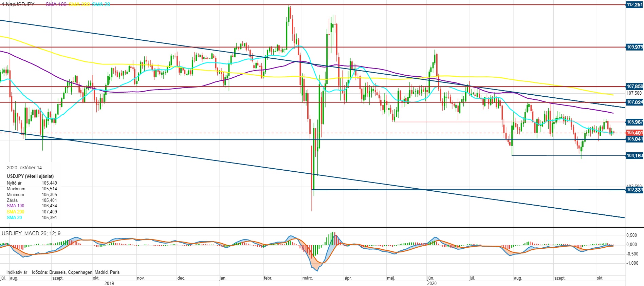The width and height of the screenshot is (644, 286).
Task: Click the 'máj.' month on time axis
Action: 391,278
